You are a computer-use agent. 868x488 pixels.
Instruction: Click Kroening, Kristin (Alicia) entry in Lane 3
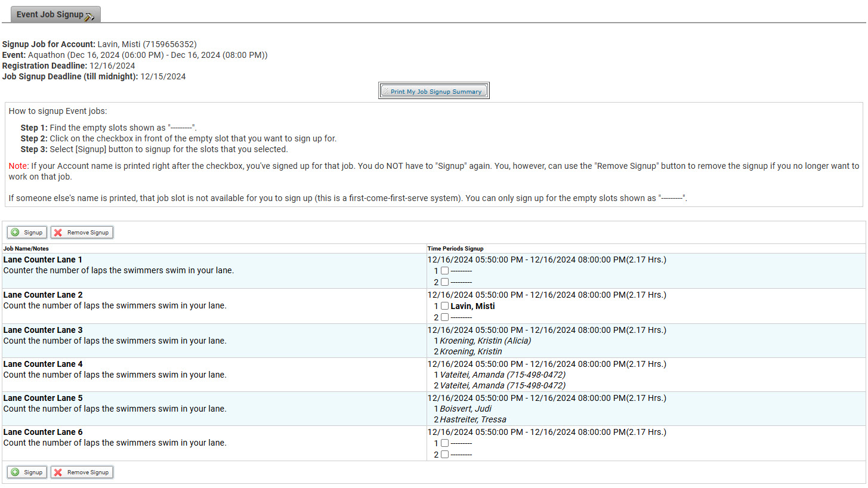coord(485,341)
